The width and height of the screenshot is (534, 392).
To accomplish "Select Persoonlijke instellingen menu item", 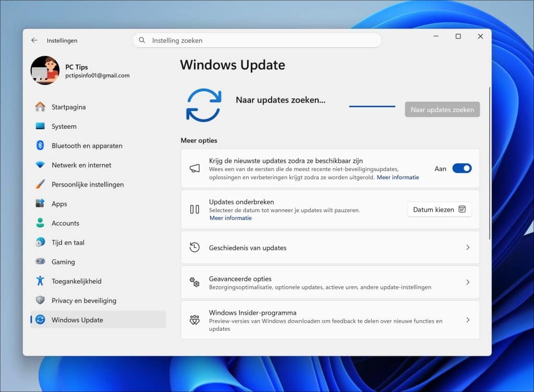I will point(98,185).
